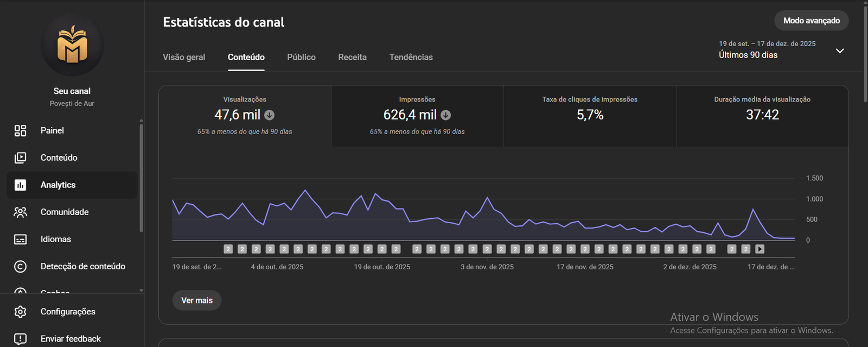The width and height of the screenshot is (868, 347).
Task: Select the Impressões metric card
Action: click(417, 116)
